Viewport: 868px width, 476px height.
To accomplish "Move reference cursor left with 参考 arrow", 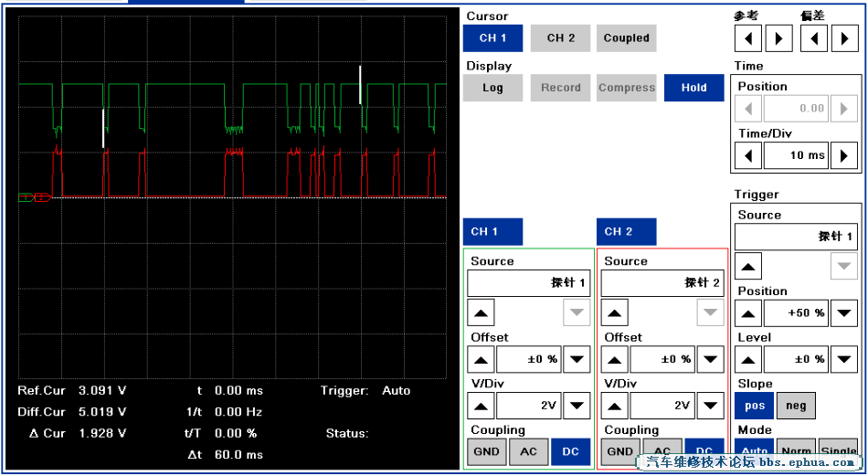I will click(748, 38).
